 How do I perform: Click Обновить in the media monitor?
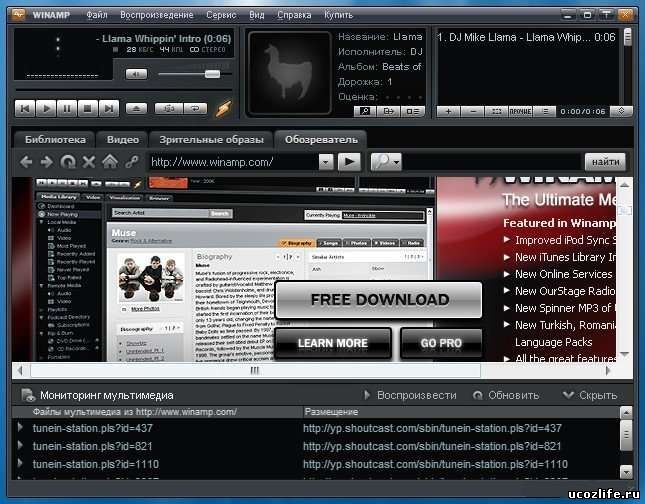506,395
